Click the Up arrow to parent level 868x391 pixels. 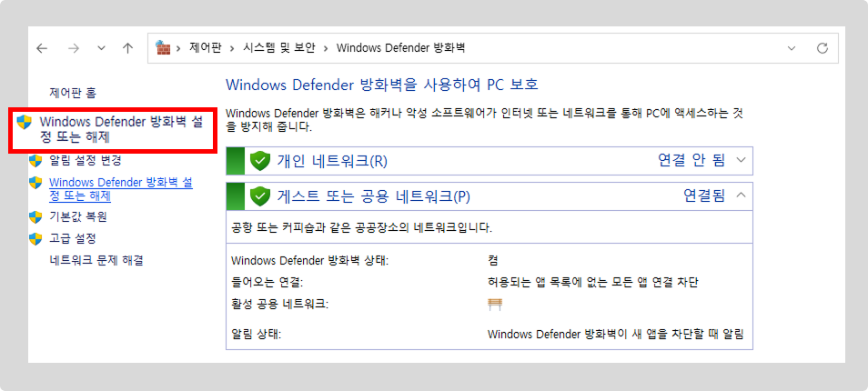click(x=127, y=47)
